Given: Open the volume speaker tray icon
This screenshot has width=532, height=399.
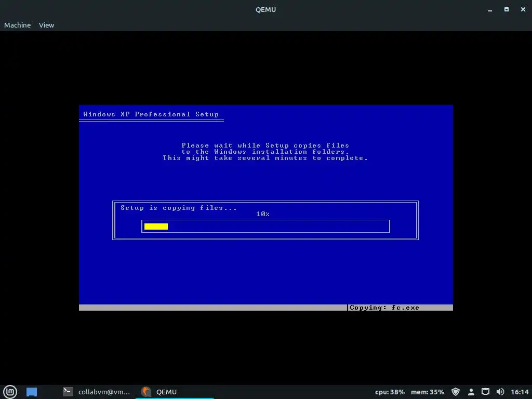Looking at the screenshot, I should pyautogui.click(x=500, y=392).
